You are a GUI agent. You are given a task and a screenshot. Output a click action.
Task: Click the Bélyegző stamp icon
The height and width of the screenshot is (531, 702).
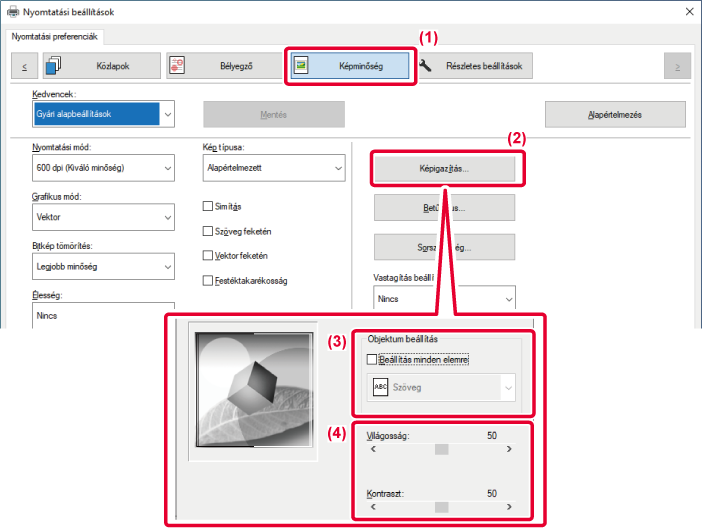[x=178, y=66]
